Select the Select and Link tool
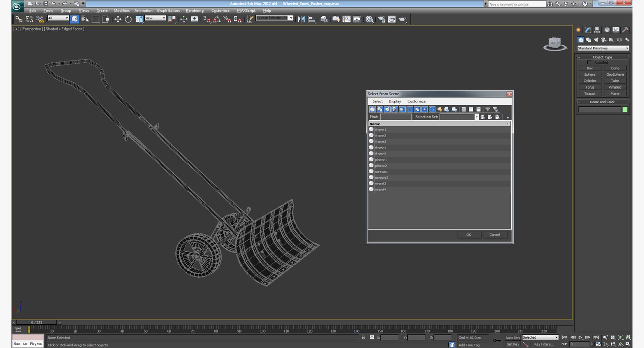This screenshot has width=644, height=348. (x=19, y=19)
